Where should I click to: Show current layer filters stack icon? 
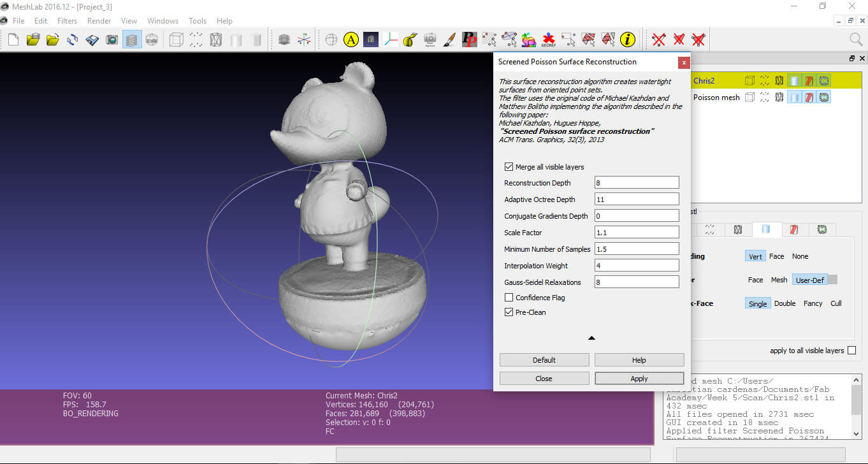284,40
